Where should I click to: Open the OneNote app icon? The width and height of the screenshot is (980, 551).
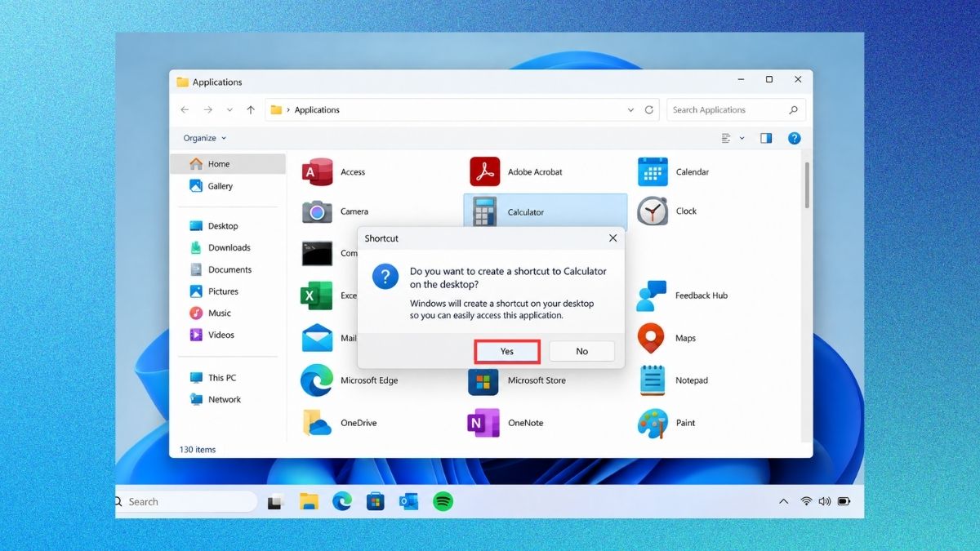click(x=483, y=423)
